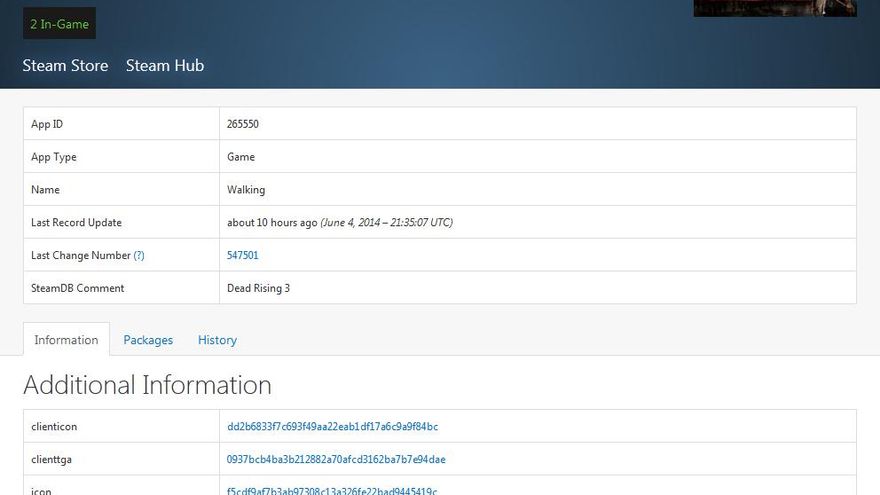This screenshot has width=880, height=495.
Task: Select the Information tab
Action: (x=66, y=340)
